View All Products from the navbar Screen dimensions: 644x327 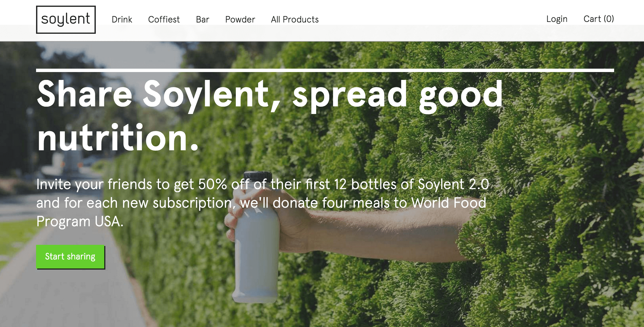point(295,19)
